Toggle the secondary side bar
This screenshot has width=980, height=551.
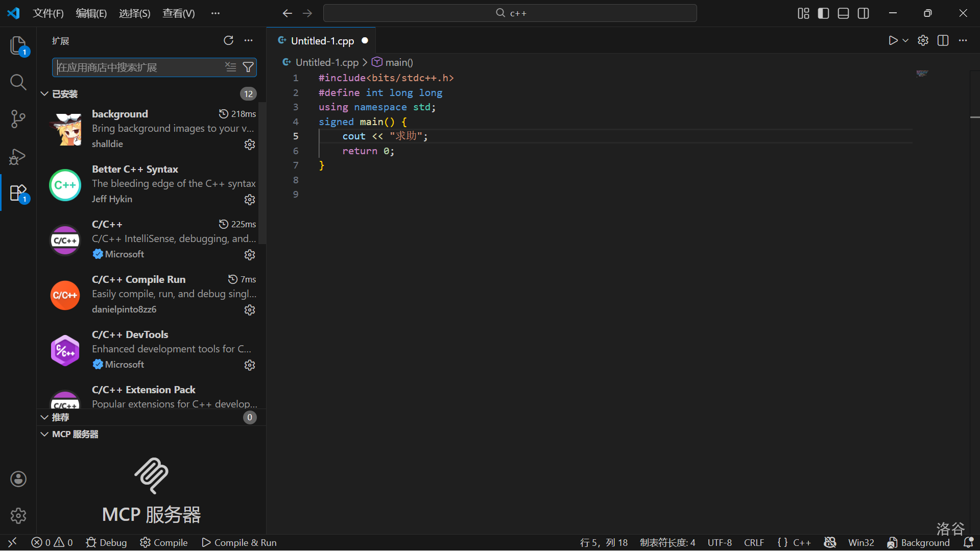[863, 13]
